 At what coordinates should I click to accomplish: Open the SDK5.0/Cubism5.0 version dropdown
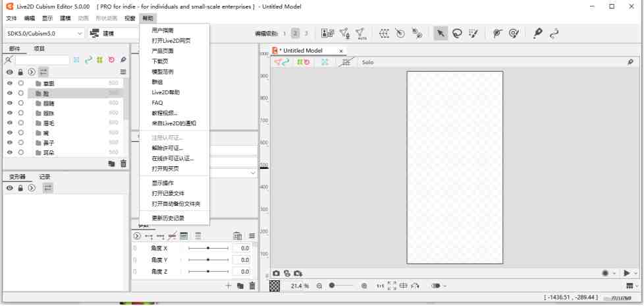coord(45,34)
